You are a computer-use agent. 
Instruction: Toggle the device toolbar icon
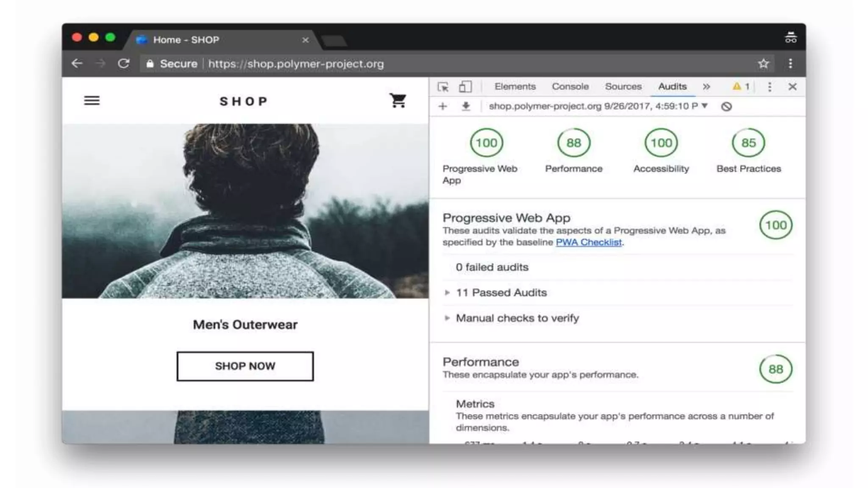pyautogui.click(x=465, y=87)
